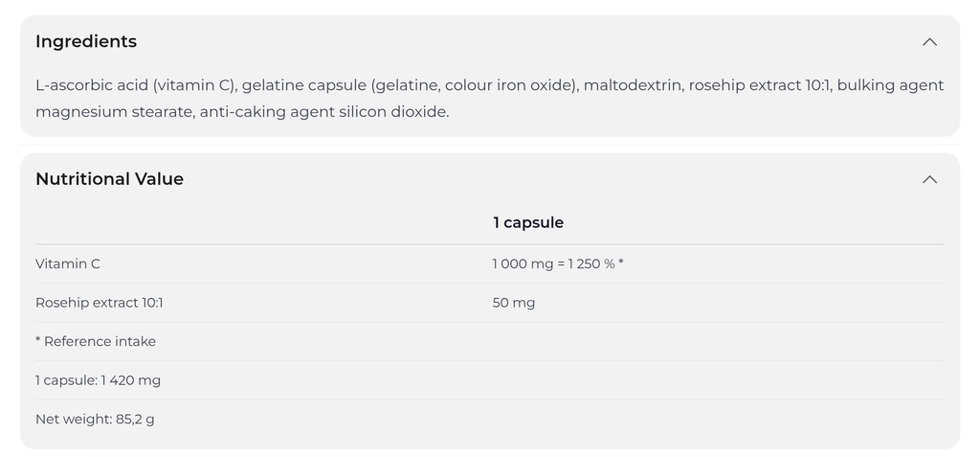The image size is (980, 457).
Task: Click the '50 mg' value
Action: coord(514,303)
